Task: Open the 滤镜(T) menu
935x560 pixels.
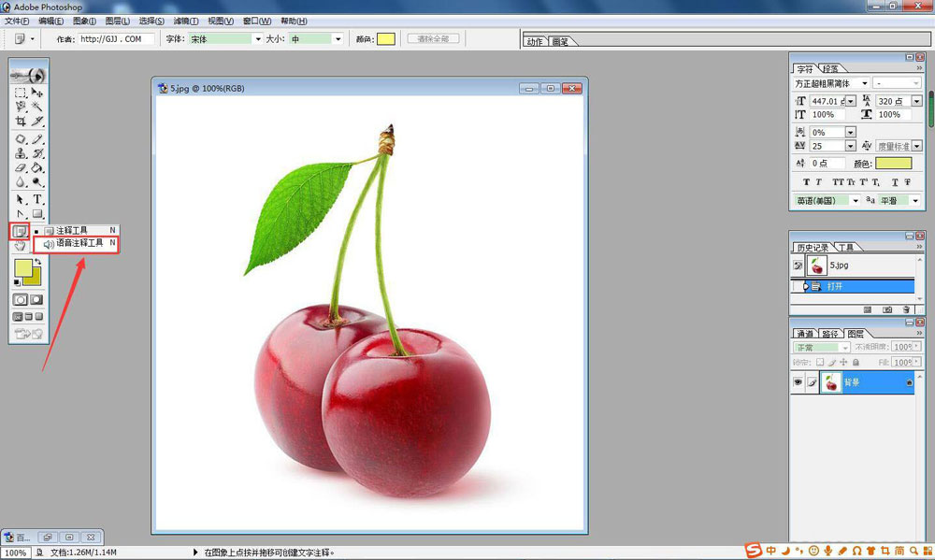Action: tap(185, 21)
